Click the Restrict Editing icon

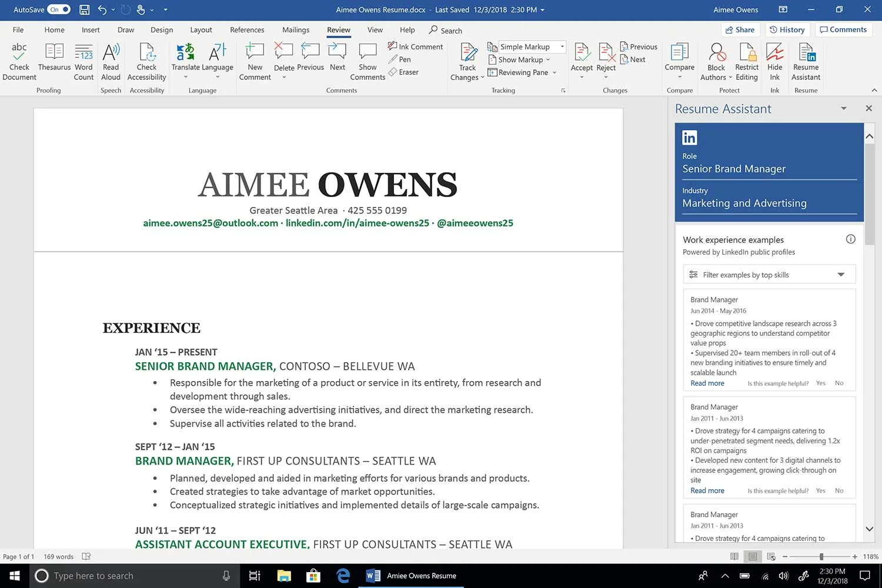tap(747, 61)
